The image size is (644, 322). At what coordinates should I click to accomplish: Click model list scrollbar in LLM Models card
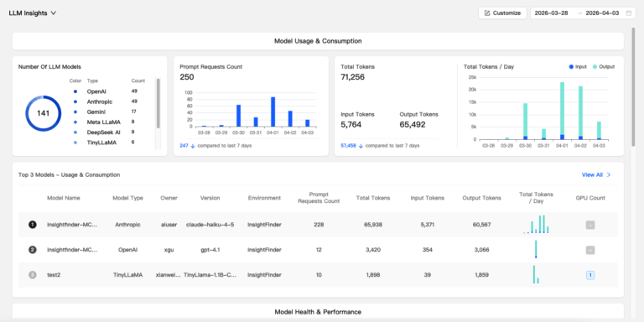pos(158,103)
